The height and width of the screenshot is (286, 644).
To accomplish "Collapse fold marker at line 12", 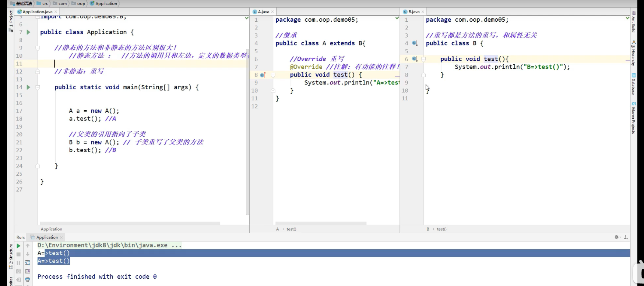I will pyautogui.click(x=38, y=72).
